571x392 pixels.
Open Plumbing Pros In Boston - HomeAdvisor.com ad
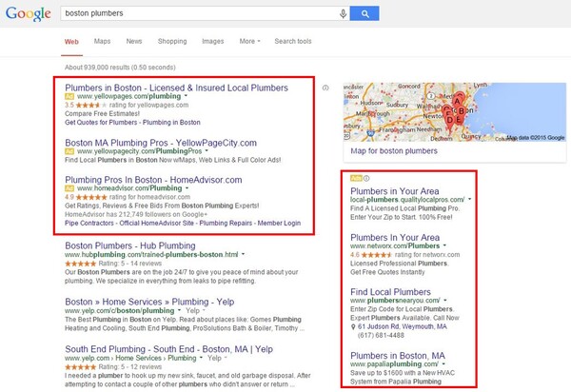(x=153, y=179)
